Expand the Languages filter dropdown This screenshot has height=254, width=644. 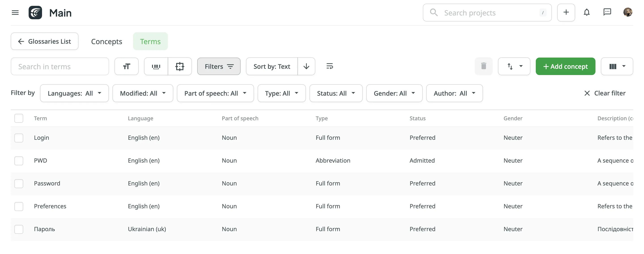[x=74, y=93]
